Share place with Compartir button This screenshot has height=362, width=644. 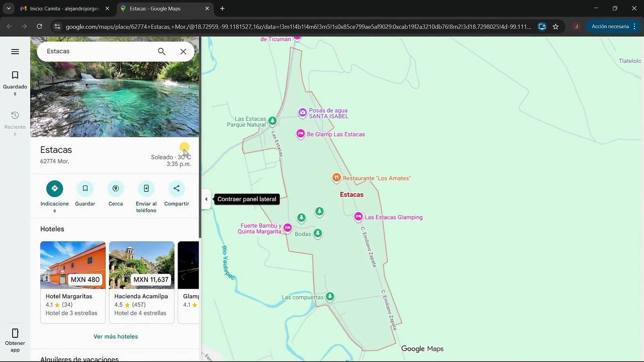[x=177, y=194]
